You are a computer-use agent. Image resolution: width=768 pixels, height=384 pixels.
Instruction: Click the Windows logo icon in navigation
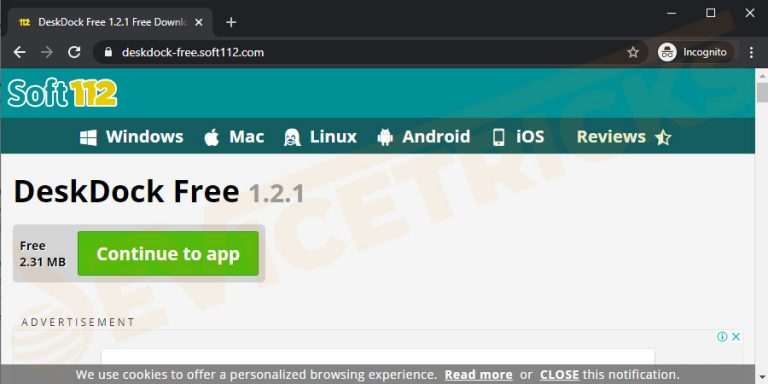click(x=88, y=137)
